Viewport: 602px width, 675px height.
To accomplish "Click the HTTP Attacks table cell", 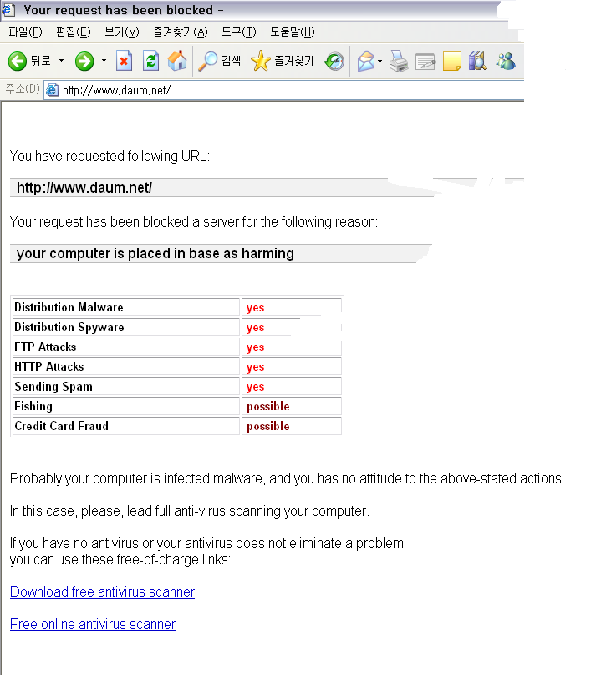I will [x=126, y=366].
